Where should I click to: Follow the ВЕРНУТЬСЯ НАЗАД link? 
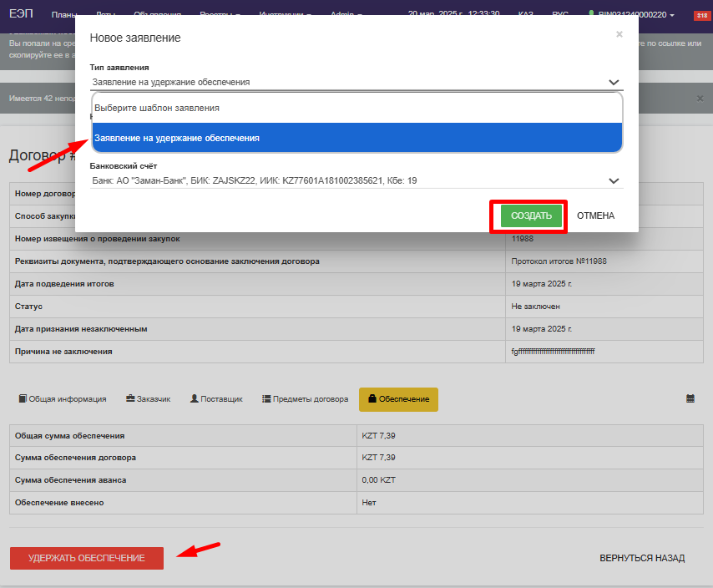click(642, 558)
